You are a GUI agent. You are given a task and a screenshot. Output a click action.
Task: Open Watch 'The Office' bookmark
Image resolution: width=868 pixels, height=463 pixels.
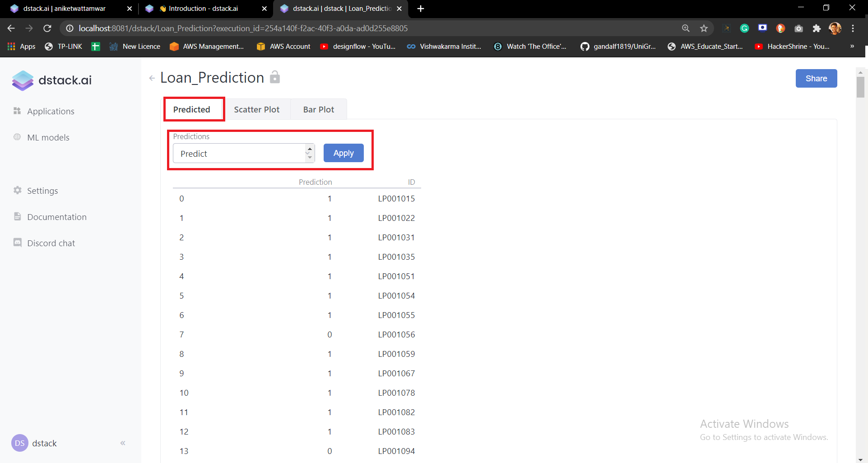pos(530,47)
